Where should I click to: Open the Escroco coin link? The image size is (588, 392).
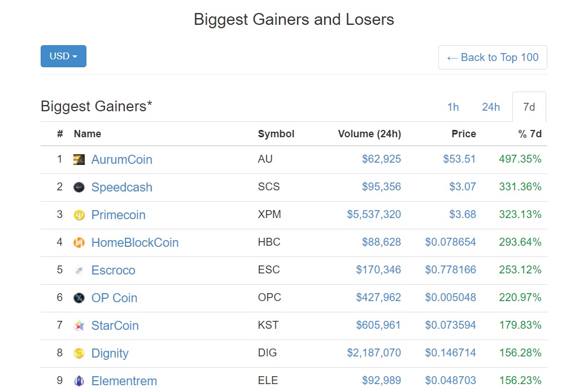tap(113, 270)
